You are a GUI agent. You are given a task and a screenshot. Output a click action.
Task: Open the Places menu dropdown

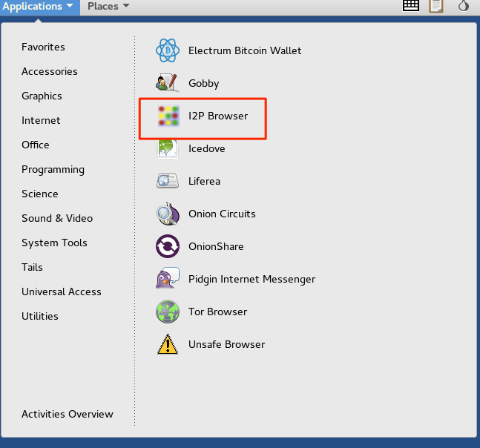tap(108, 7)
